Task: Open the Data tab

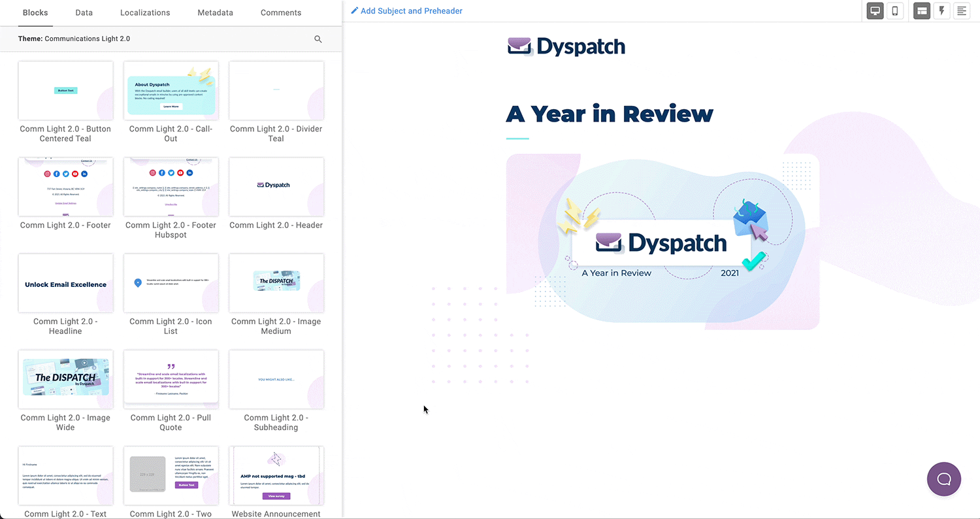Action: [x=84, y=12]
